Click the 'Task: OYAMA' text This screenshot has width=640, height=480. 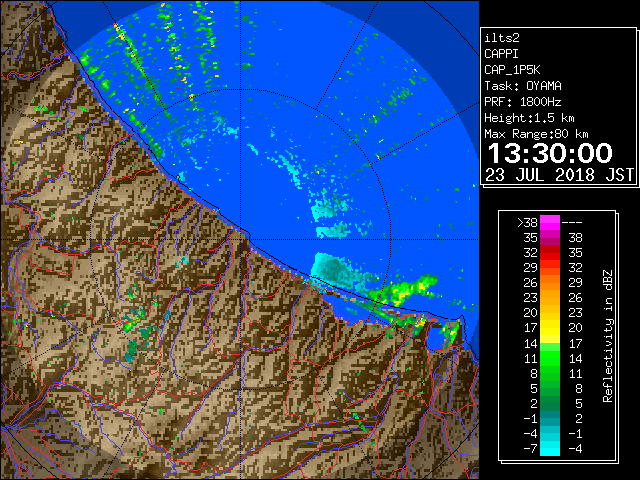tap(523, 86)
